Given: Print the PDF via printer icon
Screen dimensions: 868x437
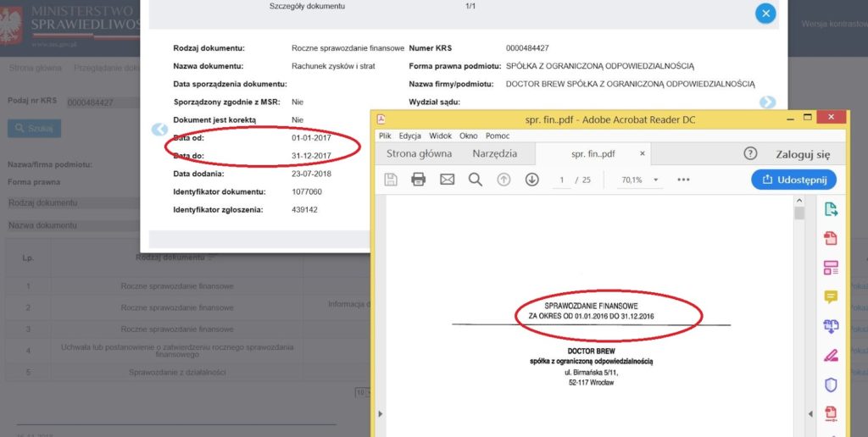Looking at the screenshot, I should (419, 180).
